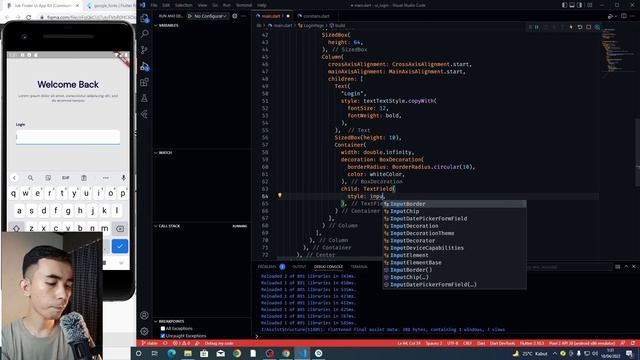Select InputDecoration autocomplete suggestion
Viewport: 640px width, 360px height.
(454, 226)
